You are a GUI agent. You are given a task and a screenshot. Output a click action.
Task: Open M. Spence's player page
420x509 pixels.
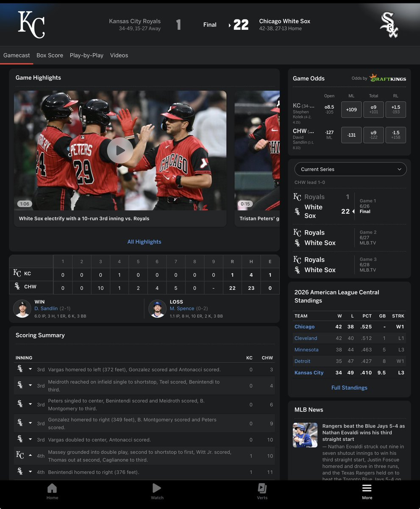click(x=182, y=308)
